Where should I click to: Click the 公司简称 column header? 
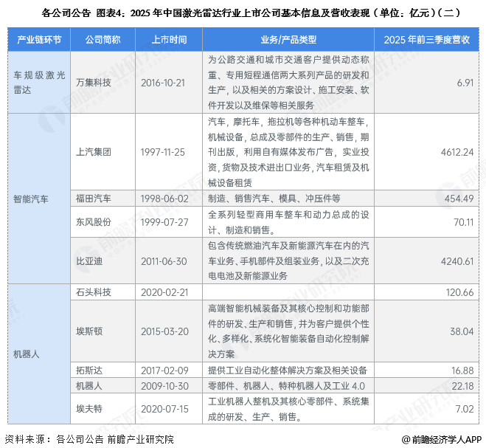(103, 40)
